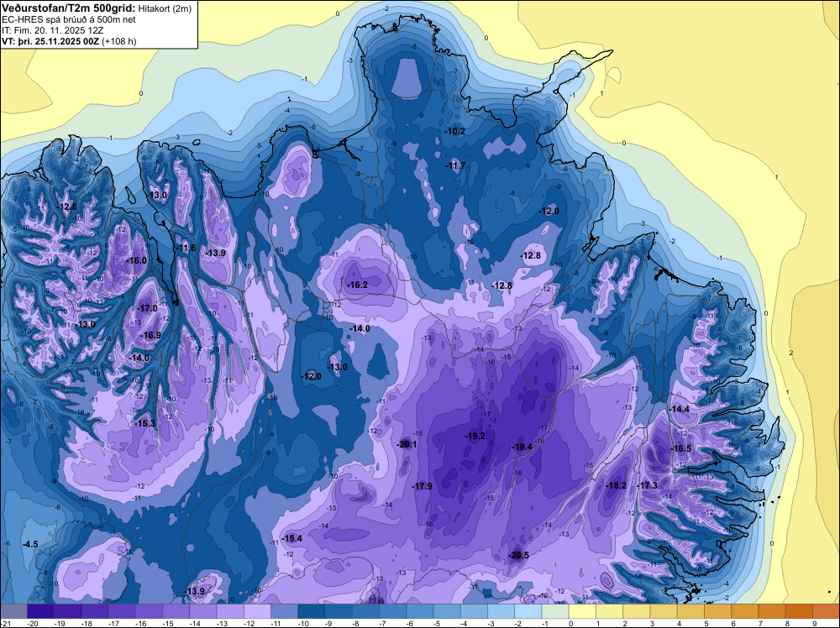Select orange legend swatch between 8 and 9
Image resolution: width=840 pixels, height=628 pixels.
coord(800,611)
